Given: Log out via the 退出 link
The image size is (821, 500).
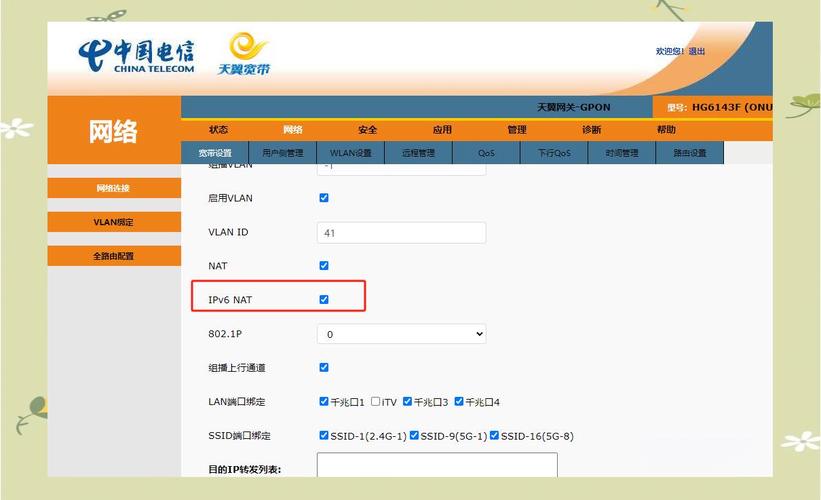Looking at the screenshot, I should [696, 51].
